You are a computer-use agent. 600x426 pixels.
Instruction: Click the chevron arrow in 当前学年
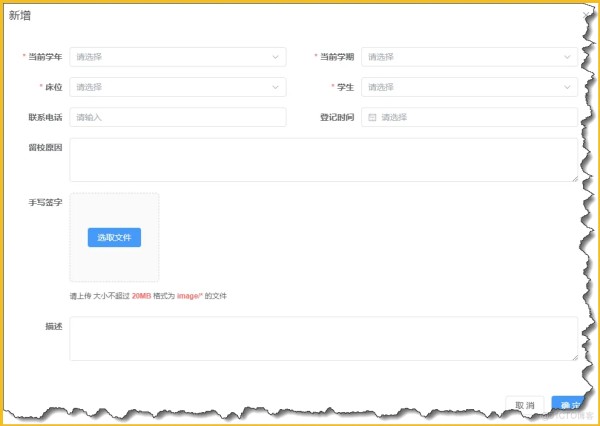275,57
